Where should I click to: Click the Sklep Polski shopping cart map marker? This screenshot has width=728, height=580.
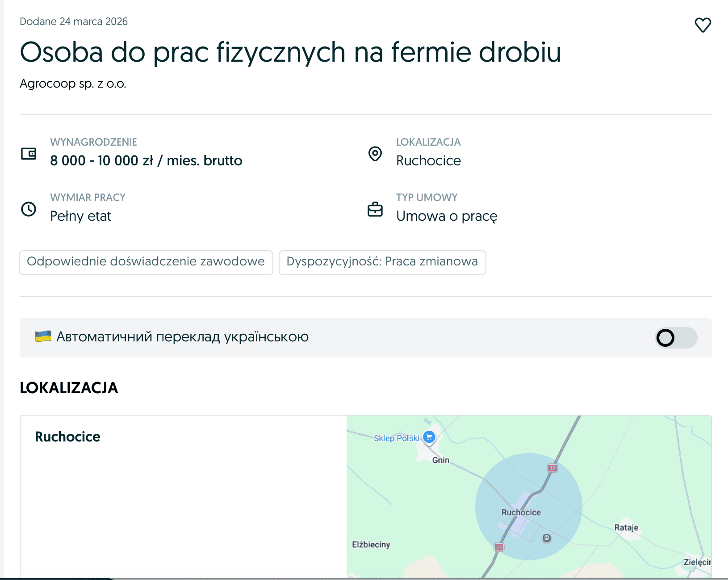point(429,437)
